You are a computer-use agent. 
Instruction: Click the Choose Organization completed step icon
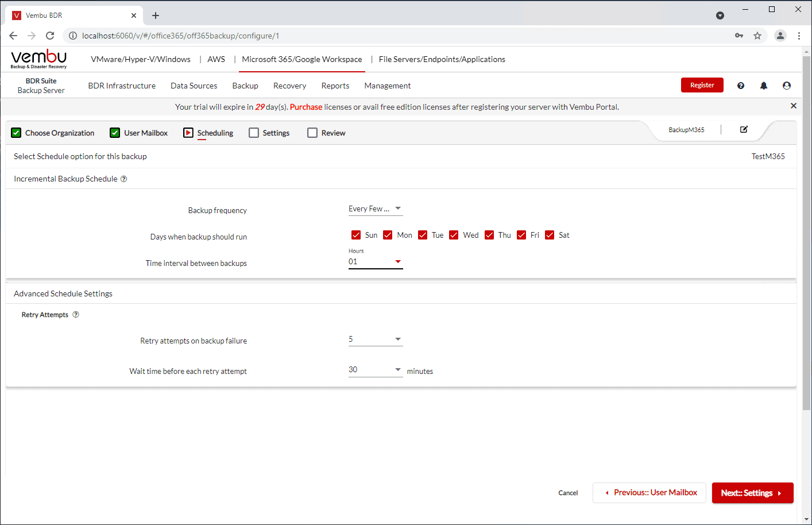(x=16, y=133)
